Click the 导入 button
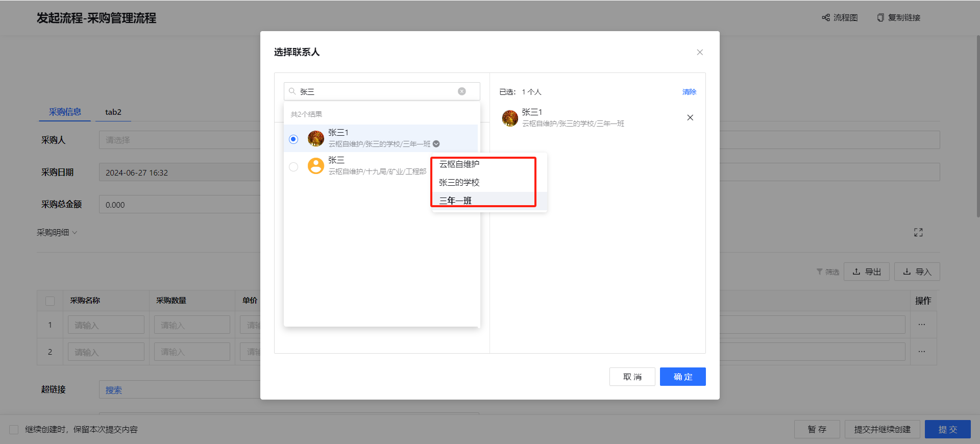Viewport: 980px width, 444px height. click(917, 272)
